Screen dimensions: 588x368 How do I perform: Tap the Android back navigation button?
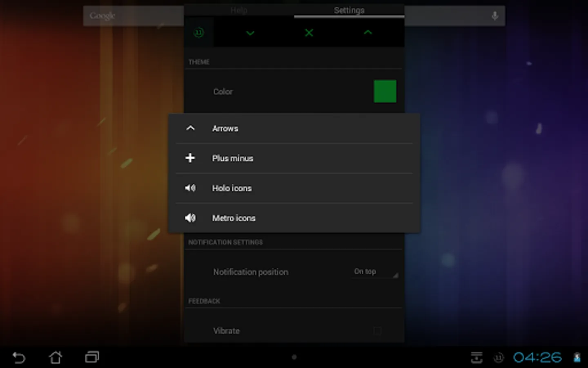[x=19, y=357]
